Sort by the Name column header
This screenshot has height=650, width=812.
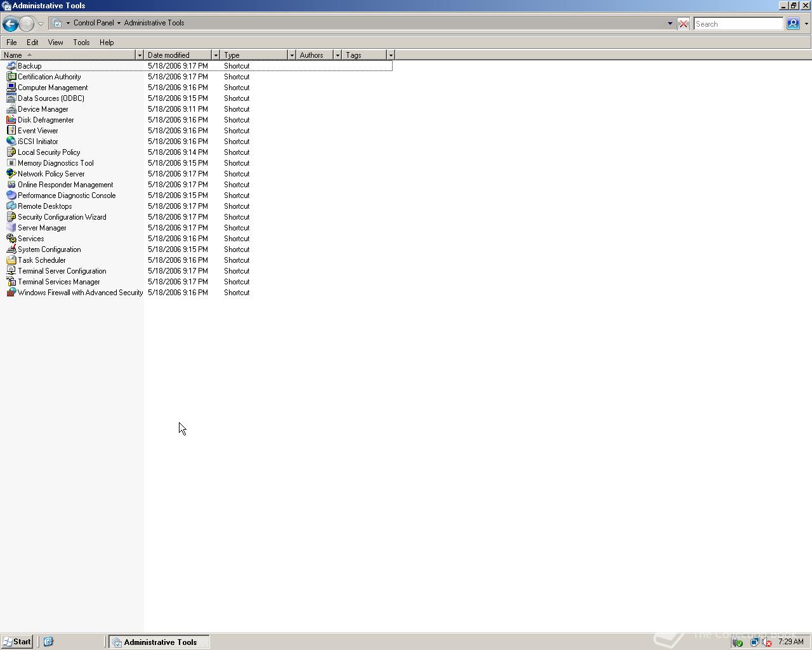(68, 55)
